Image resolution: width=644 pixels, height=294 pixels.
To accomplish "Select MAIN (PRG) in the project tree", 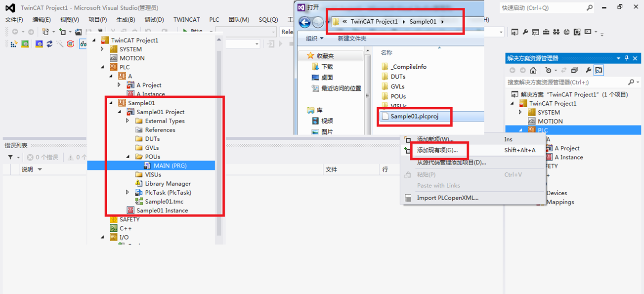I will (170, 166).
